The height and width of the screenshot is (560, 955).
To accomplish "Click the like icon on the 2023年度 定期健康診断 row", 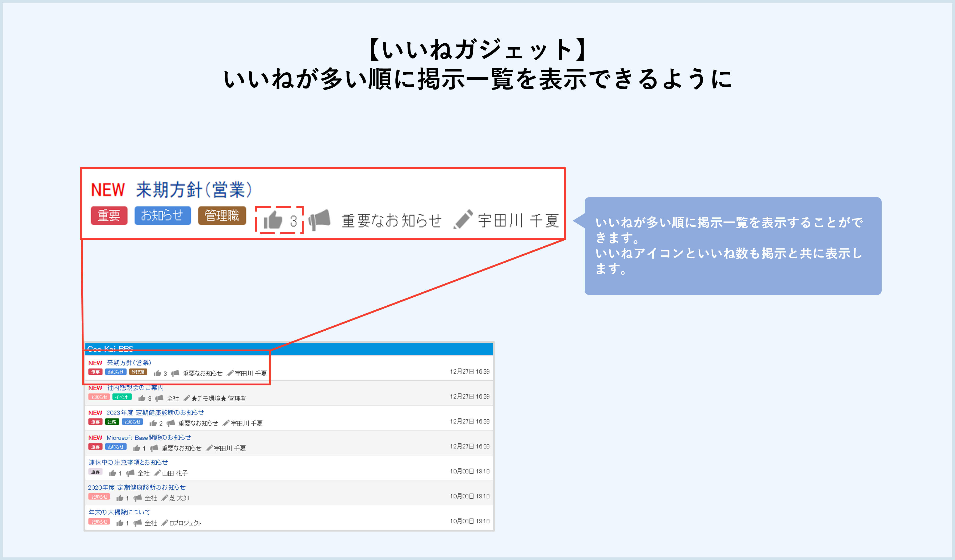I will 153,423.
